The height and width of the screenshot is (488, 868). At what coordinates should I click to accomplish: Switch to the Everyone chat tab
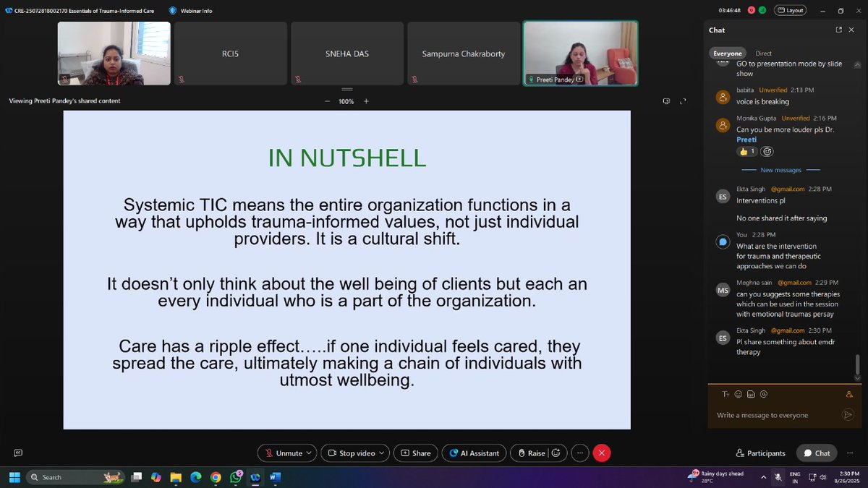[728, 53]
